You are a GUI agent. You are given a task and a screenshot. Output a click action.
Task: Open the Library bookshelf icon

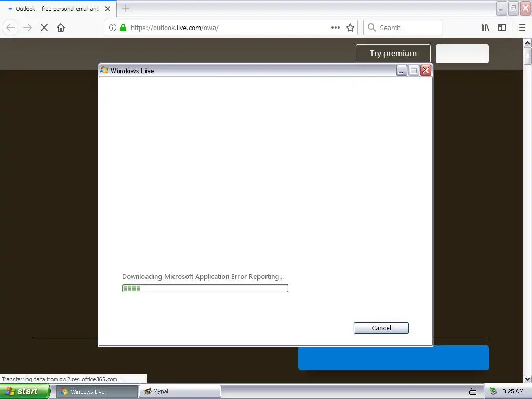coord(485,28)
